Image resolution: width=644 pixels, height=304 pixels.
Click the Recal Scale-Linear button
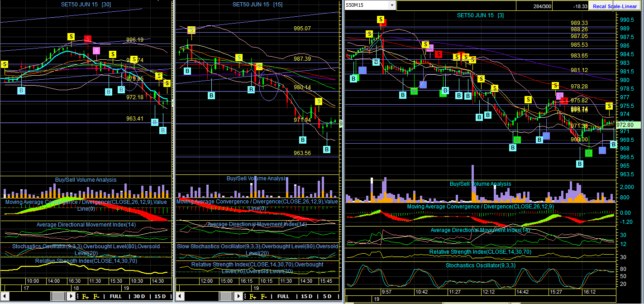click(615, 6)
